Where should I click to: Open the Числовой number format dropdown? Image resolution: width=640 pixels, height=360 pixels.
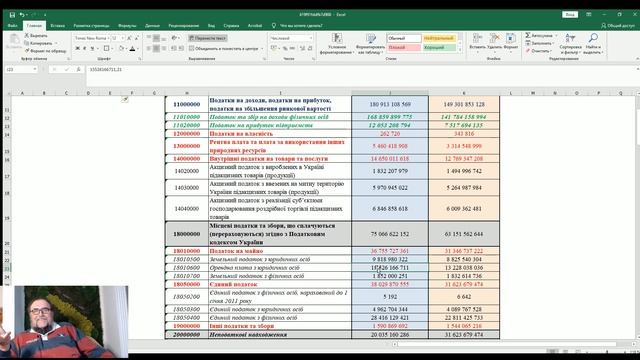click(311, 38)
